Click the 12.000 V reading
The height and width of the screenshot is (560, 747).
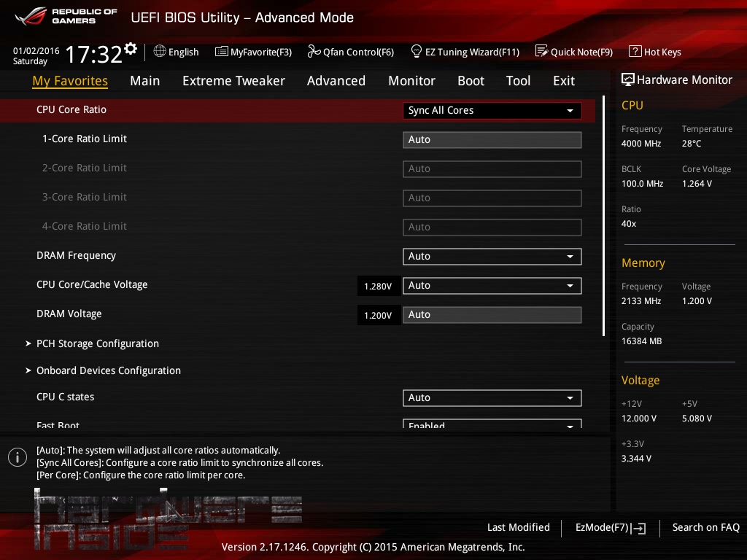pos(639,418)
